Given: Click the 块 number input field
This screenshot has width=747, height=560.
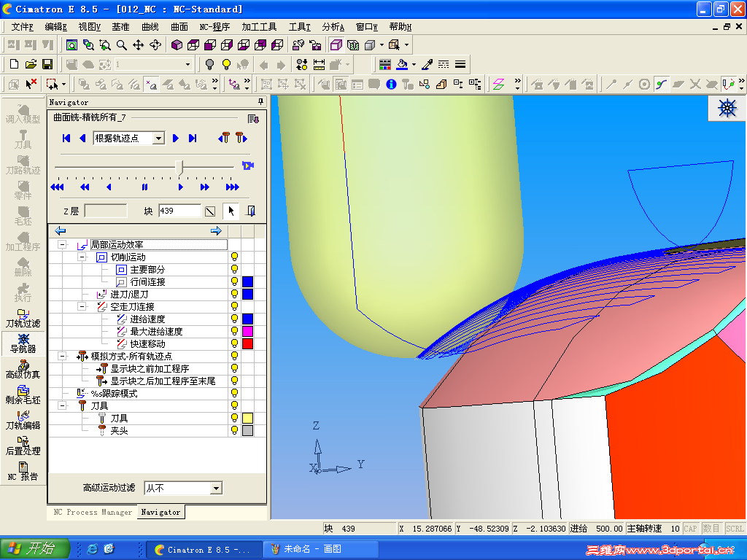Looking at the screenshot, I should pos(180,211).
